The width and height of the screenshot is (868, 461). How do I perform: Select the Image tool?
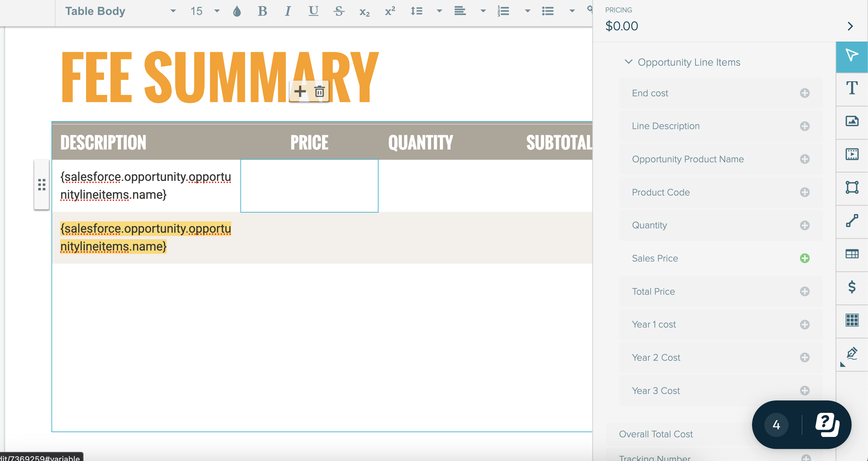click(852, 121)
